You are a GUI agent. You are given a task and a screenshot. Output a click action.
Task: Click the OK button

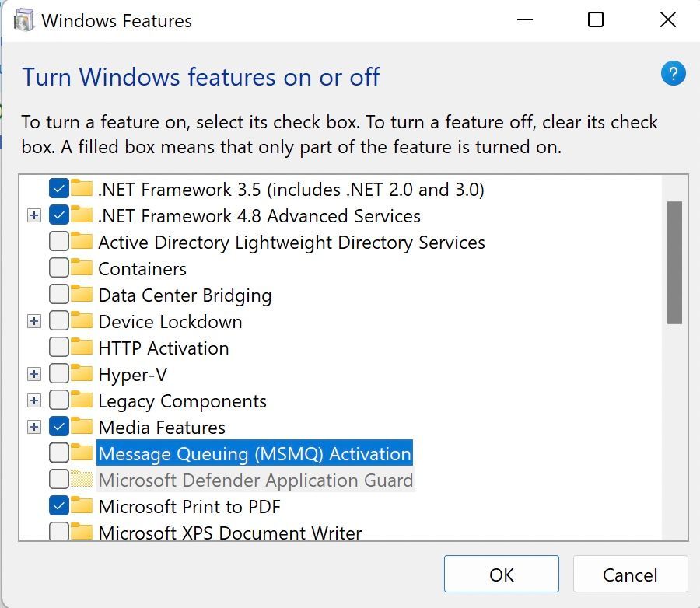coord(502,574)
